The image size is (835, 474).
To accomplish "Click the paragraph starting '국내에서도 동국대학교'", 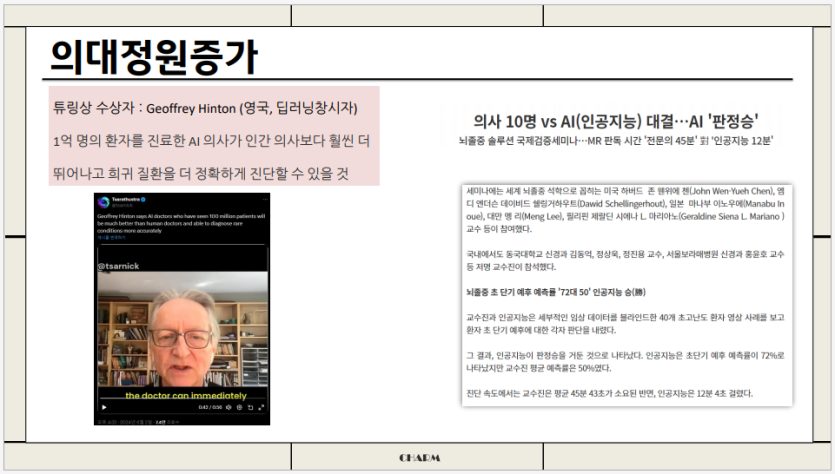I will coord(625,260).
